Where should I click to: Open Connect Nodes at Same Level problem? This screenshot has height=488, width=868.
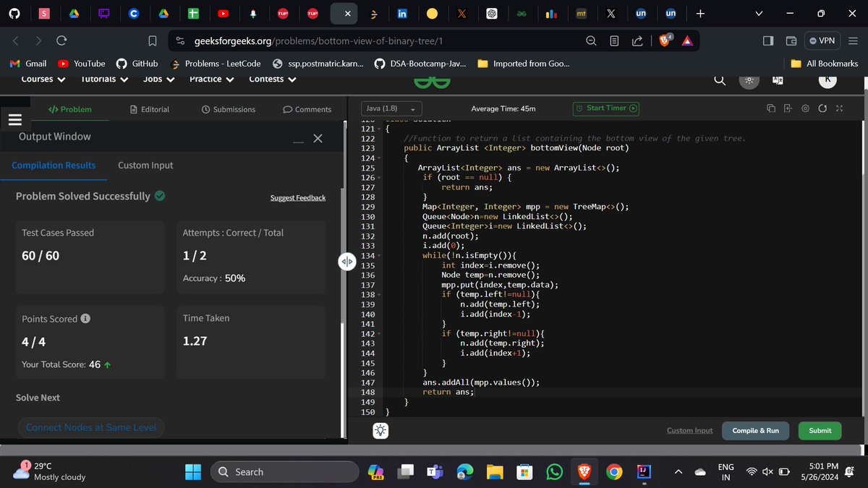(91, 427)
